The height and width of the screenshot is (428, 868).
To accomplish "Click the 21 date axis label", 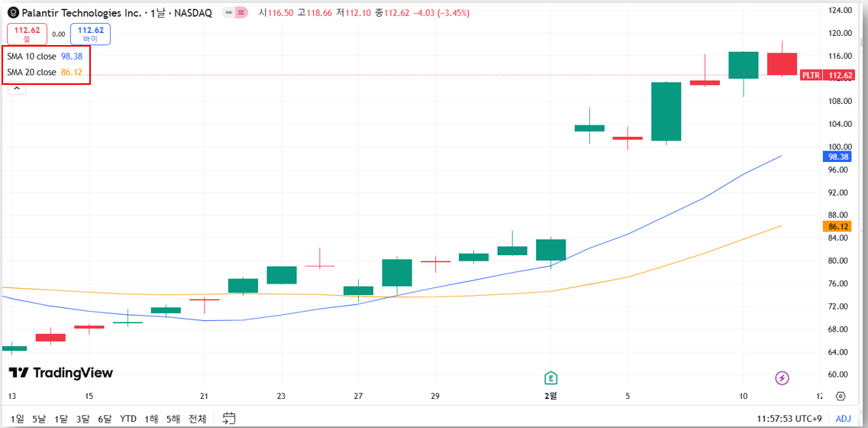I will coord(205,396).
